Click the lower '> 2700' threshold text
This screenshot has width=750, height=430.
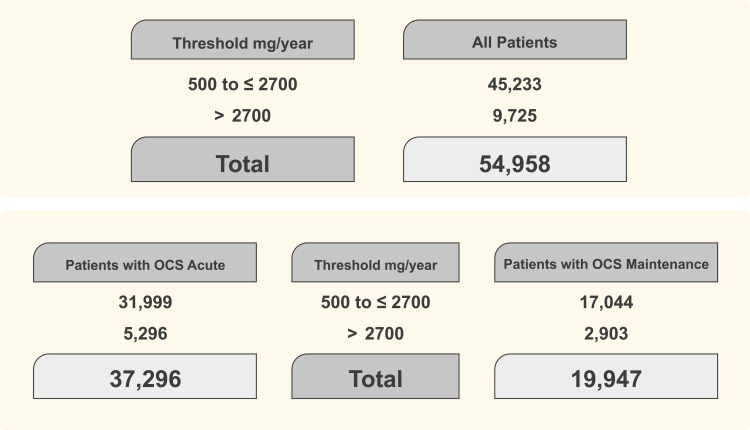pos(375,334)
